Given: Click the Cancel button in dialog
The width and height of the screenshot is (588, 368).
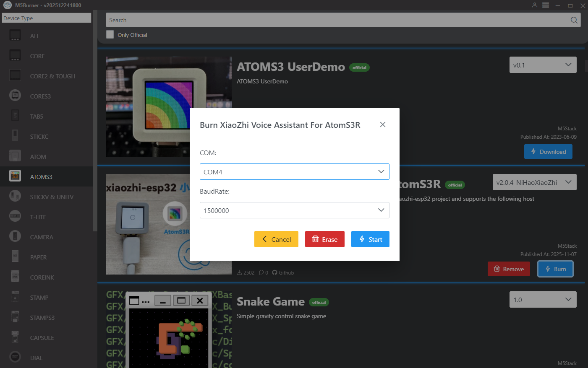Looking at the screenshot, I should point(276,239).
